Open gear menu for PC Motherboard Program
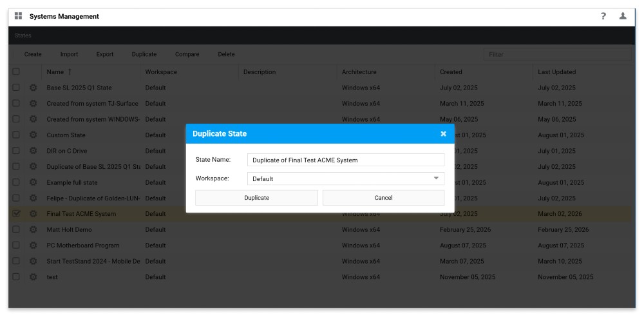This screenshot has height=317, width=644. tap(33, 245)
